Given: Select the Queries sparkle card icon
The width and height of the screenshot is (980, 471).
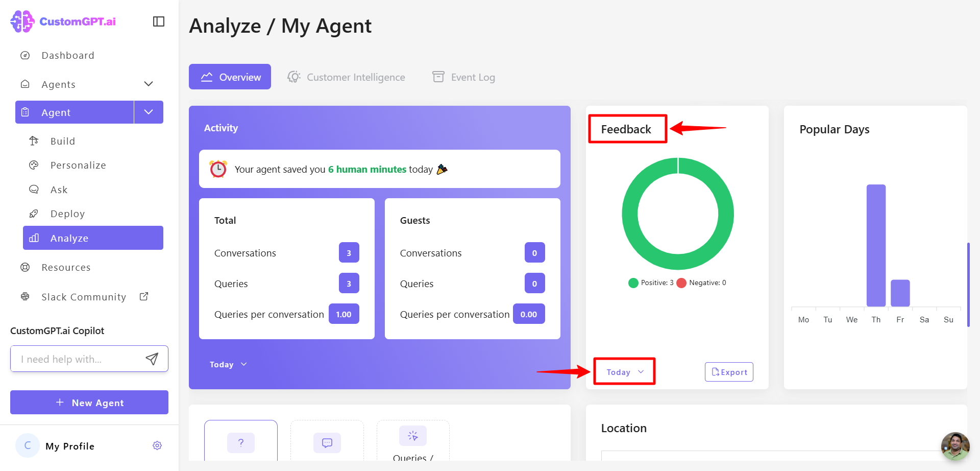Looking at the screenshot, I should tap(413, 436).
